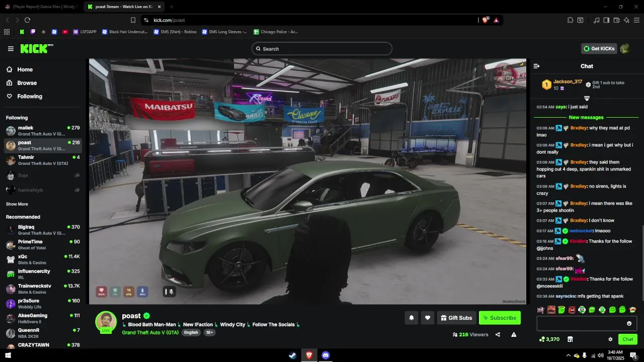The height and width of the screenshot is (362, 644).
Task: Open the user profile avatar top right
Action: [625, 49]
